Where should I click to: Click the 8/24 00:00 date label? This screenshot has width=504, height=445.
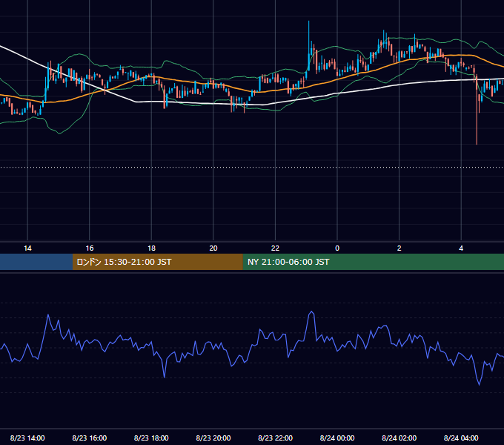(337, 438)
